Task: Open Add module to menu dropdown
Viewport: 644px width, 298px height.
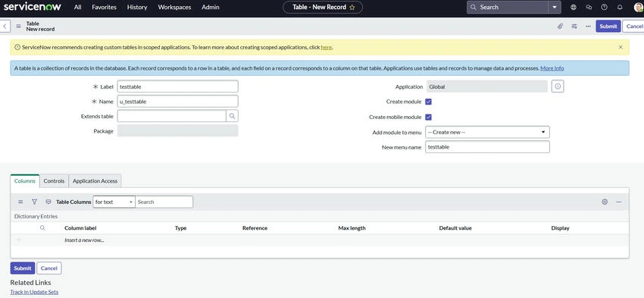Action: [487, 132]
